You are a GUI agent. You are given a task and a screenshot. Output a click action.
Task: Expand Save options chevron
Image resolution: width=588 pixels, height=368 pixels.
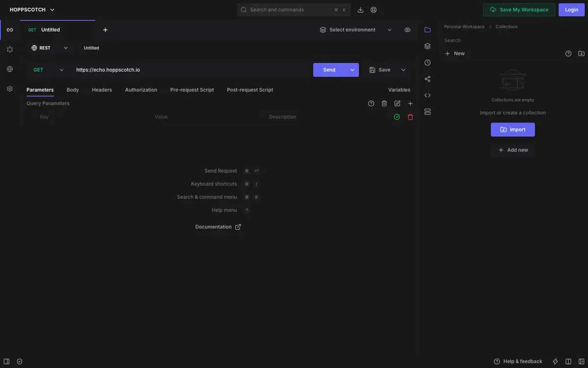(404, 70)
